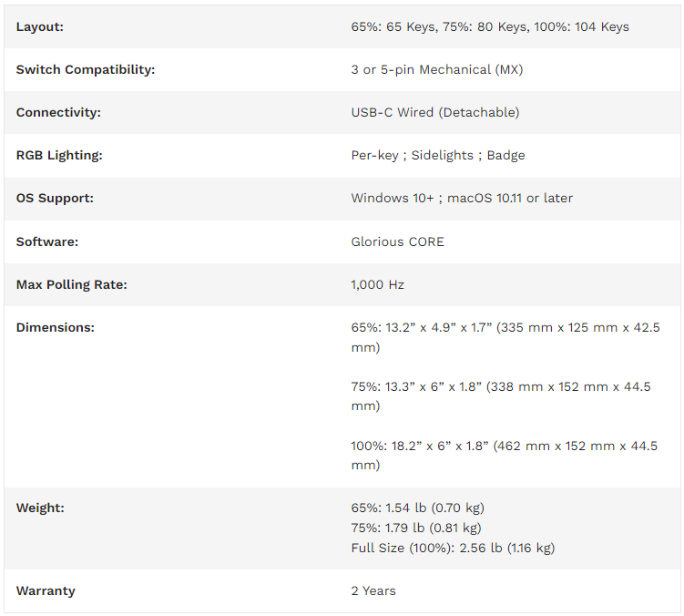Click the Dimensions: label

[x=56, y=327]
